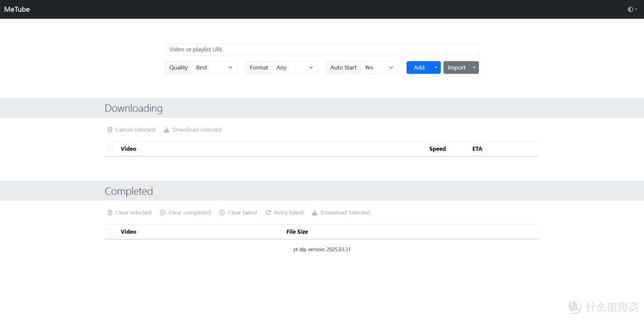Viewport: 644px width, 320px height.
Task: Click the Video header in Downloading table
Action: (129, 149)
